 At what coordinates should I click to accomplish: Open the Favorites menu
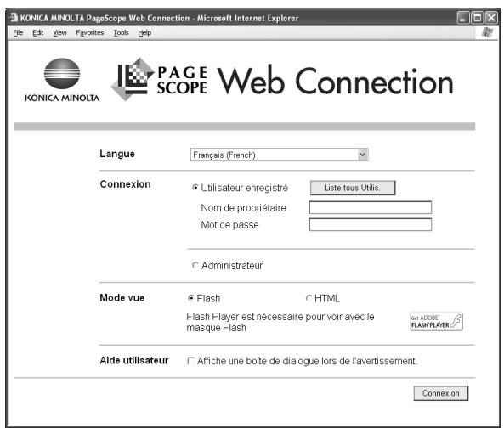tap(90, 33)
